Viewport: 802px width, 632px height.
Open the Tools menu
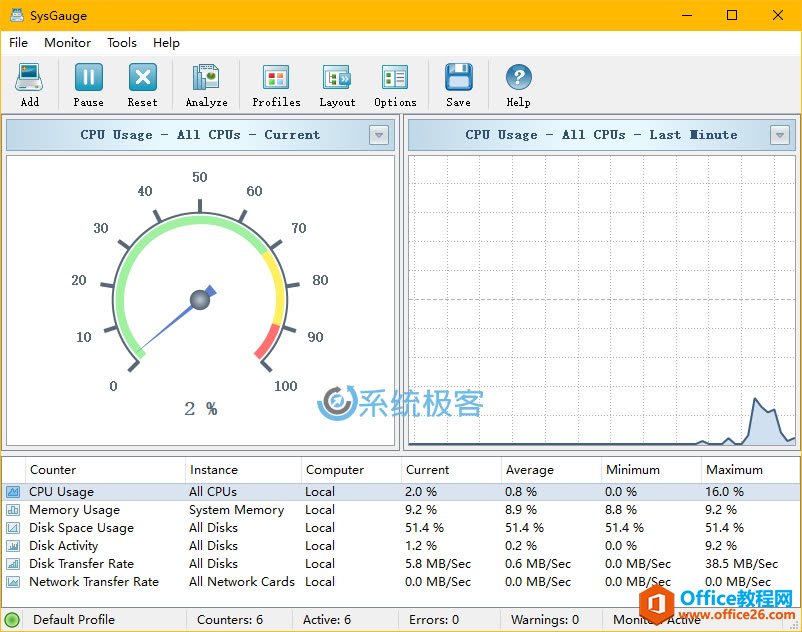pyautogui.click(x=122, y=43)
